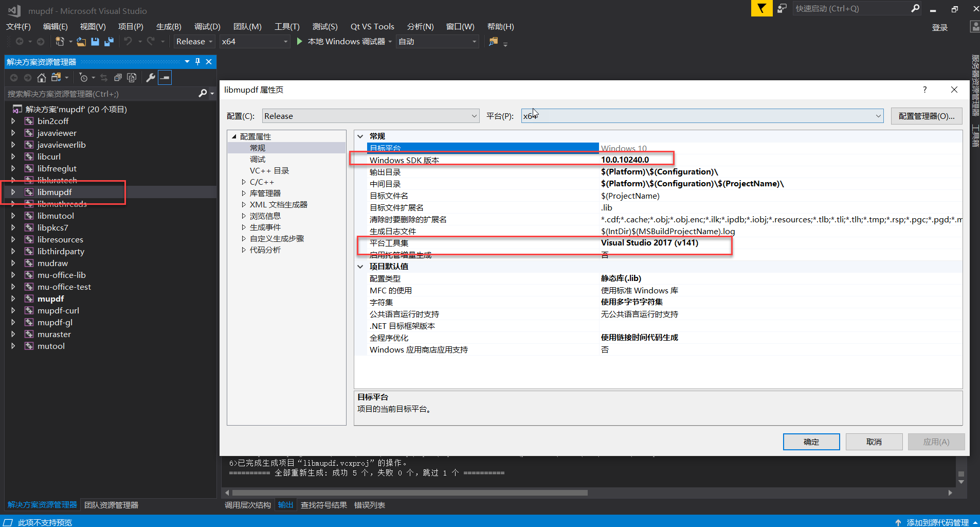Switch to the 错误列表 tab
The width and height of the screenshot is (980, 527).
click(369, 505)
